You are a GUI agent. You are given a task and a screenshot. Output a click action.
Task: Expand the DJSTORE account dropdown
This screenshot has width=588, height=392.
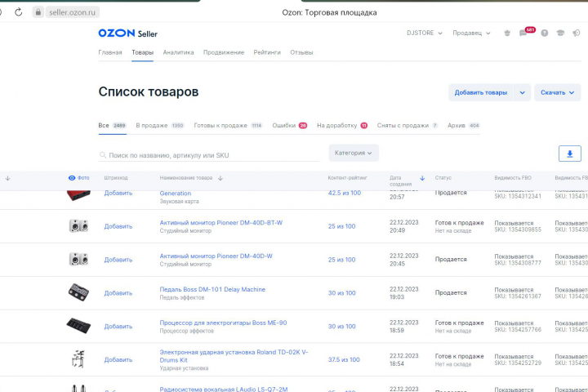click(425, 33)
